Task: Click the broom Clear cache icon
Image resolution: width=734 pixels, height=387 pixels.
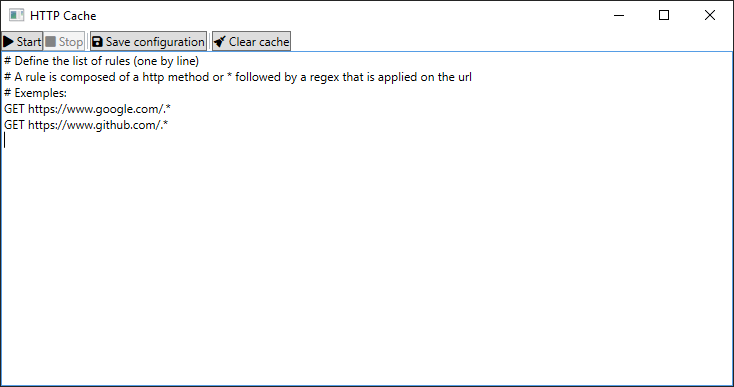Action: pos(220,42)
